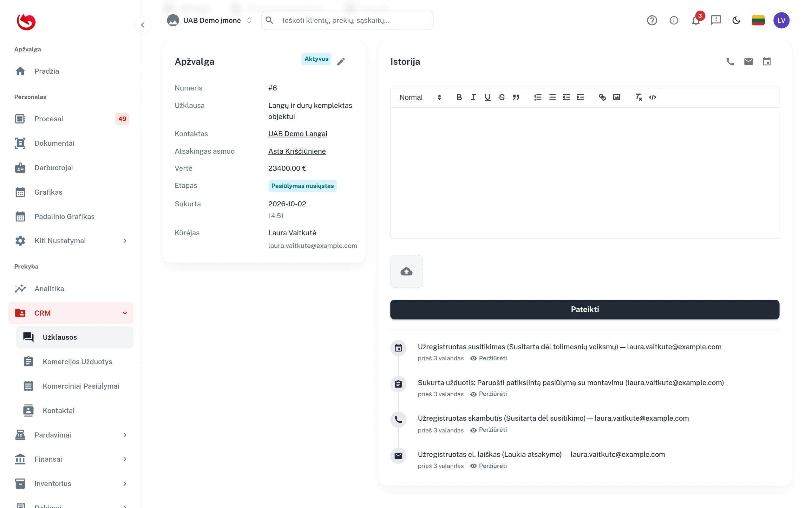Focus the search clients input field
This screenshot has width=812, height=508.
click(x=348, y=21)
